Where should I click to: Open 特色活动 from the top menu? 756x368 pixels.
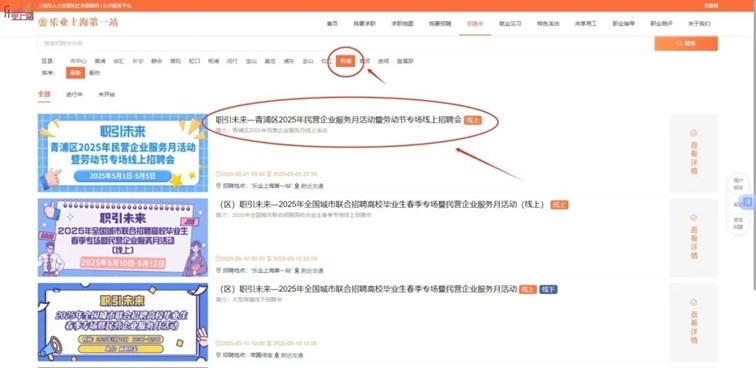click(548, 24)
